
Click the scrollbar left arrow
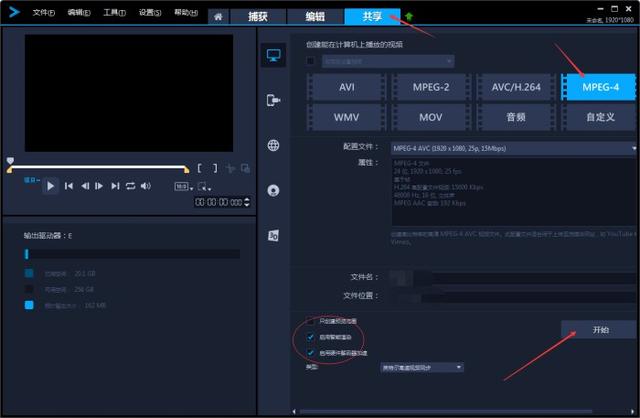click(x=294, y=411)
